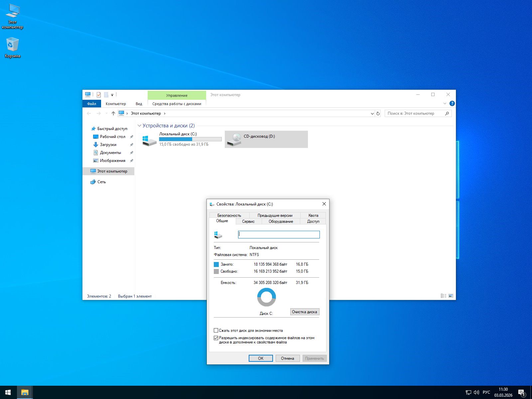Open the address bar history dropdown
This screenshot has height=399, width=532.
pyautogui.click(x=372, y=113)
